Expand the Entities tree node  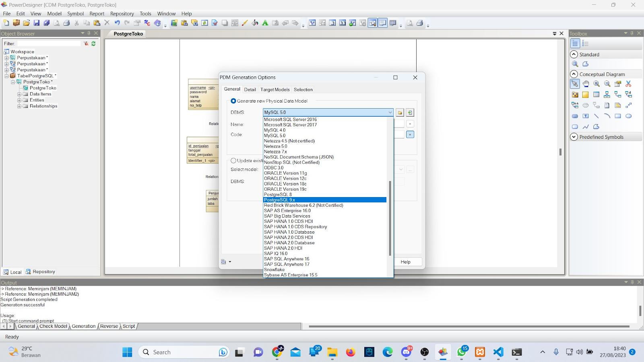19,100
